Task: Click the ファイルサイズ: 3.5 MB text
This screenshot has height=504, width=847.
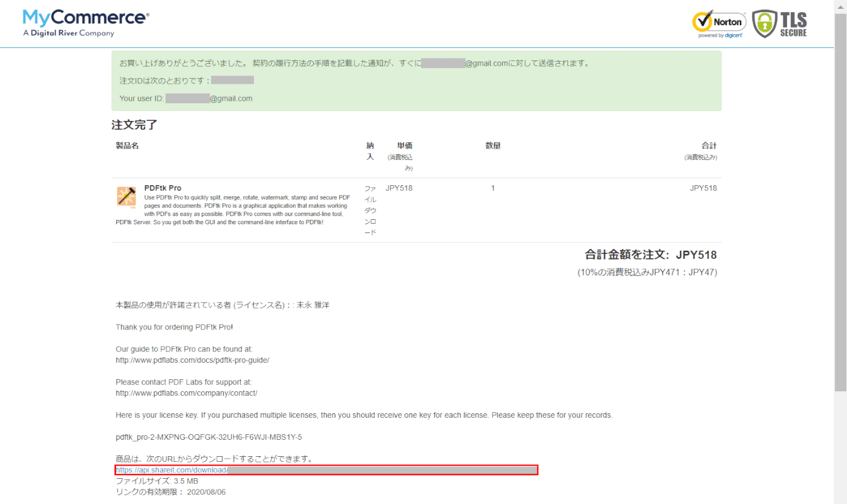Action: 157,481
